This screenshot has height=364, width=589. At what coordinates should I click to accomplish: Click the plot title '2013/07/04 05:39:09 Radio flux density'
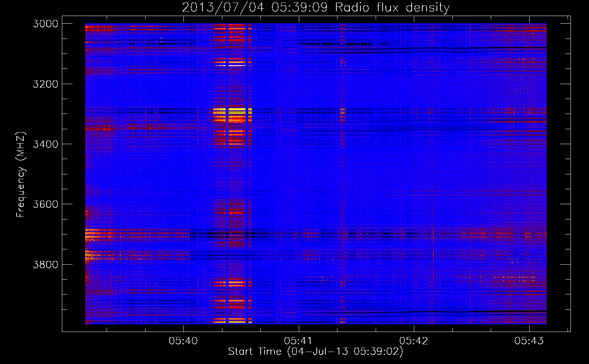tap(316, 8)
